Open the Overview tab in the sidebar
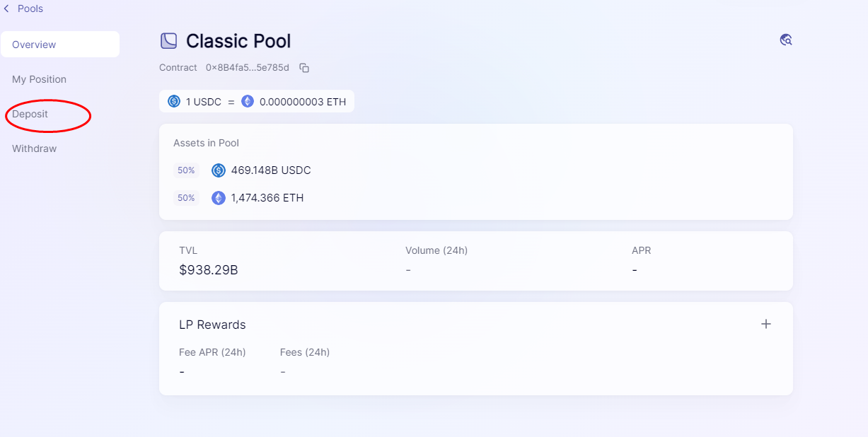 coord(34,45)
